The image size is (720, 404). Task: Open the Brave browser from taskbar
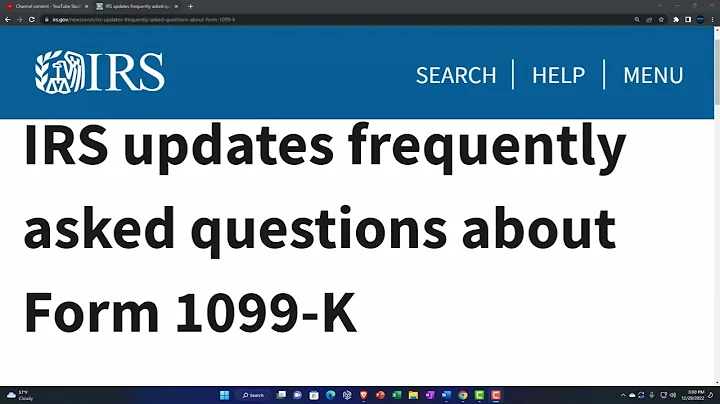[364, 395]
